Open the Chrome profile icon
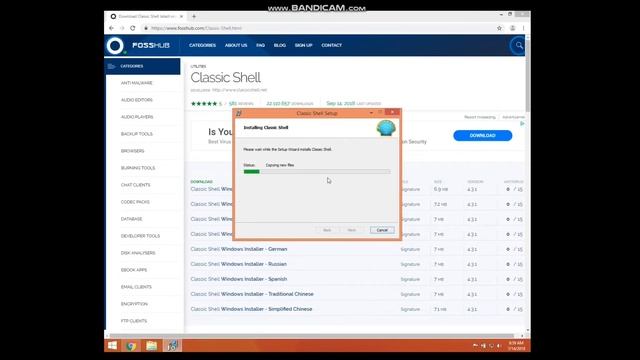This screenshot has height=360, width=640. click(512, 28)
